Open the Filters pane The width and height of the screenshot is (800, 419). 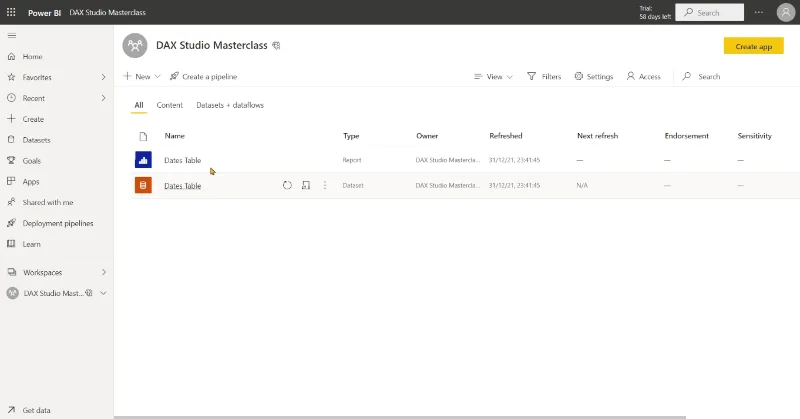544,77
